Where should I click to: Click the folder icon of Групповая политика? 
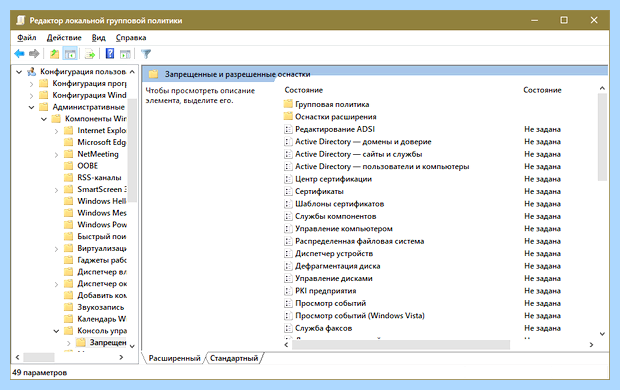pyautogui.click(x=288, y=104)
